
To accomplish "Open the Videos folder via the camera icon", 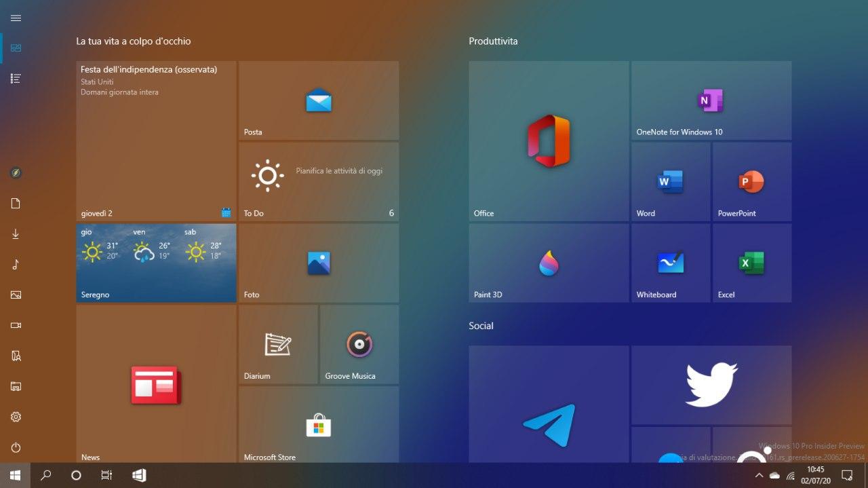I will pyautogui.click(x=16, y=326).
